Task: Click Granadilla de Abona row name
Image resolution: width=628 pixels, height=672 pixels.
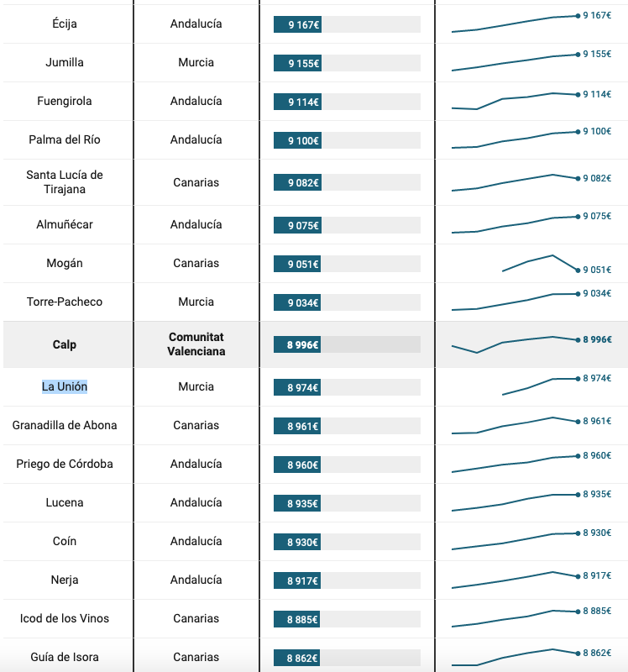Action: point(65,426)
